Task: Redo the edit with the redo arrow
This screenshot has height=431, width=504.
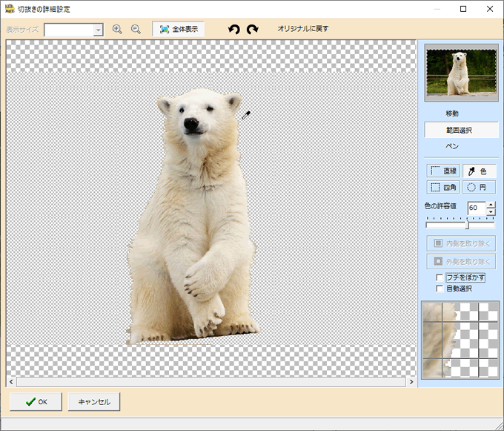Action: (x=253, y=29)
